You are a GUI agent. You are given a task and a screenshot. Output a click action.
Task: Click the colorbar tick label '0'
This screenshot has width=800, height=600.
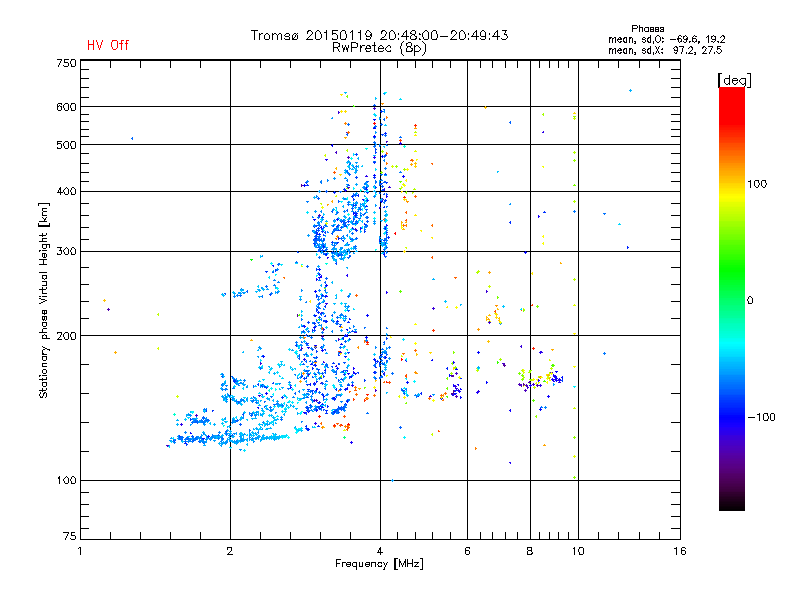click(750, 301)
